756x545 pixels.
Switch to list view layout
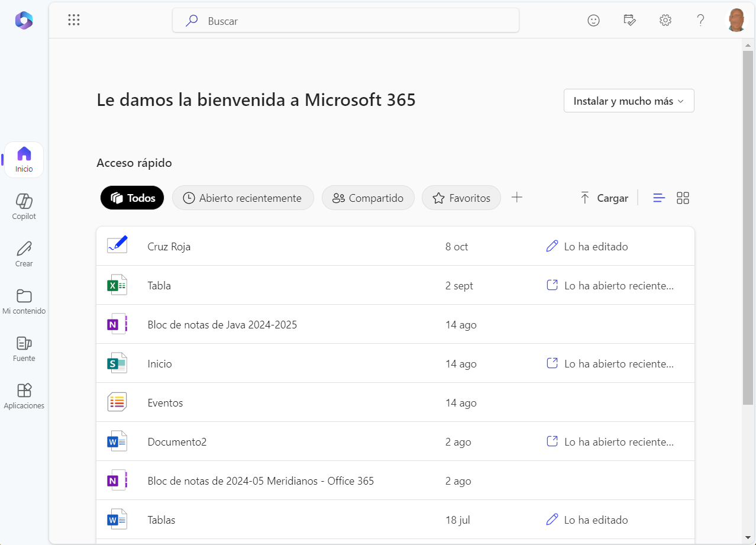coord(659,198)
